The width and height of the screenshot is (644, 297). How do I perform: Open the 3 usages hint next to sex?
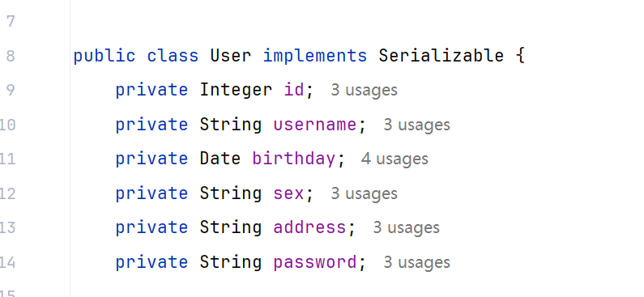click(364, 193)
